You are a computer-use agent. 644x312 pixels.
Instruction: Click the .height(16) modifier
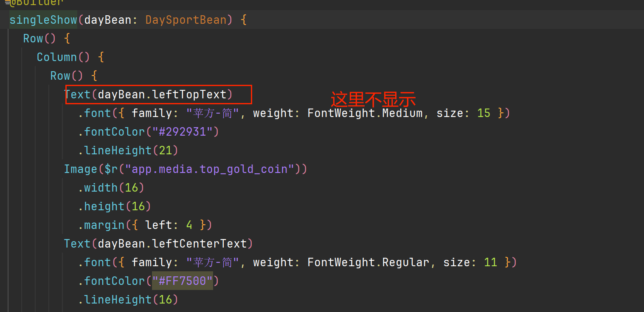[114, 206]
